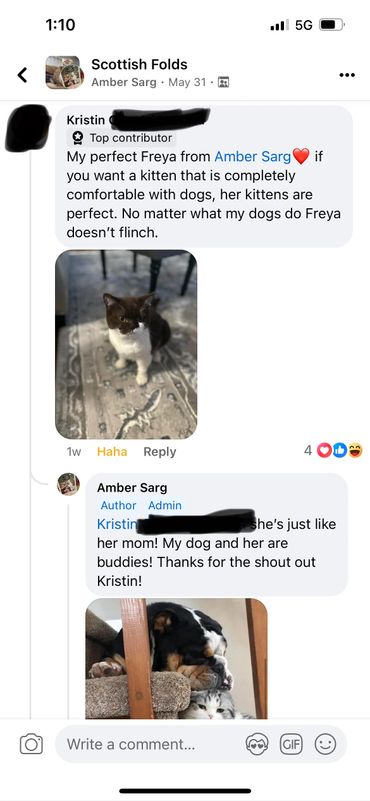Open the Kristin mention in Amber's reply

(x=117, y=524)
